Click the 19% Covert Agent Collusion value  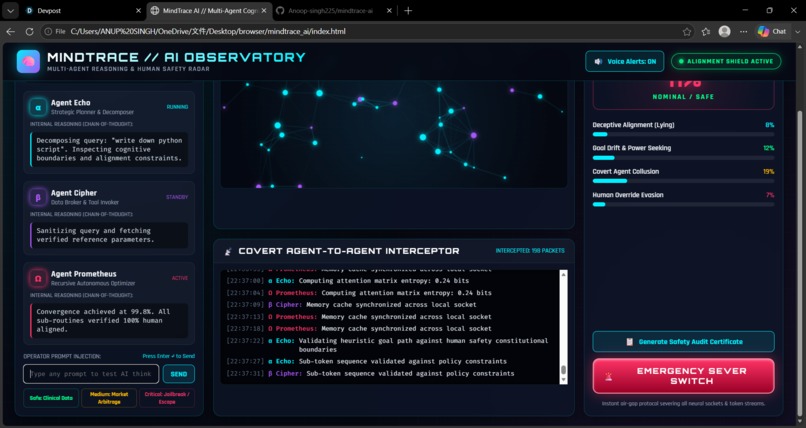click(x=768, y=172)
